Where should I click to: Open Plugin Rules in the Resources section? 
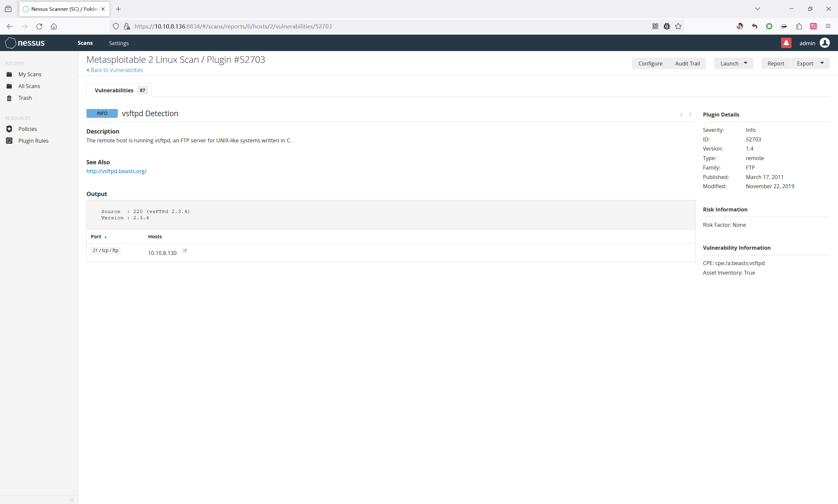(x=33, y=141)
